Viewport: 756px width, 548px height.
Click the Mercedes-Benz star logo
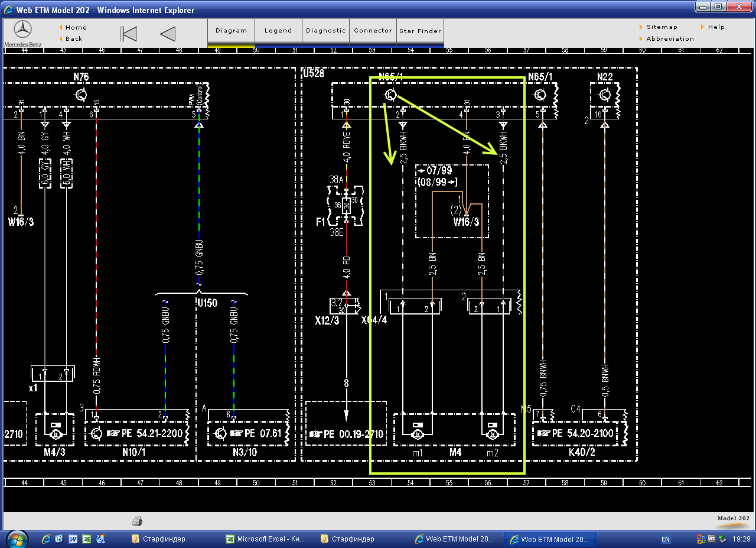tap(22, 30)
